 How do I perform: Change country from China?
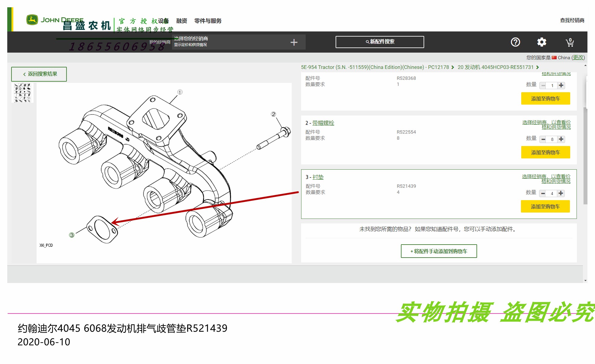[x=578, y=57]
